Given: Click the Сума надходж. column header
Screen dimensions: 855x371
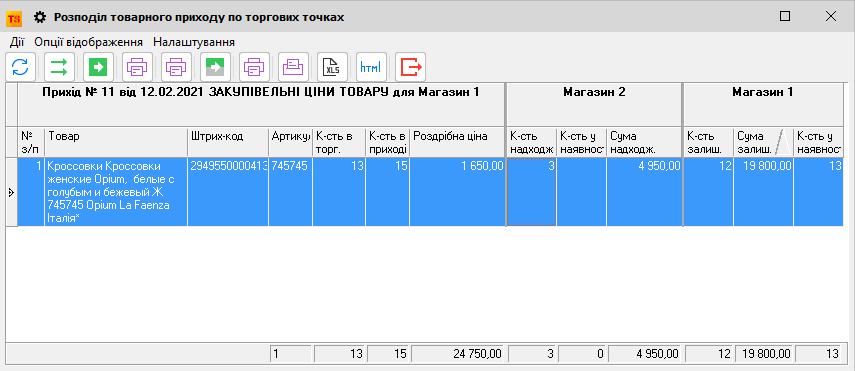Looking at the screenshot, I should [644, 142].
